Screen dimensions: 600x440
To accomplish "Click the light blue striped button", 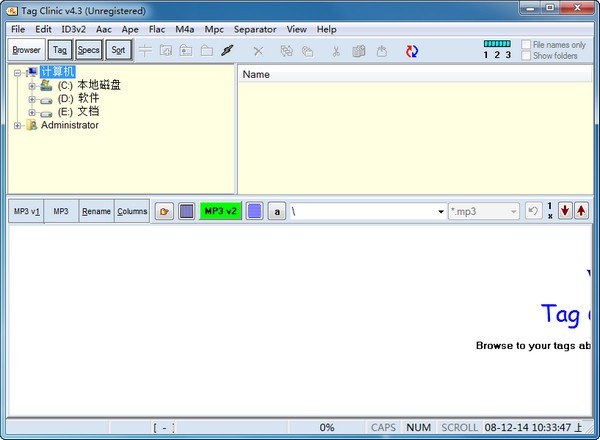I will click(x=254, y=211).
